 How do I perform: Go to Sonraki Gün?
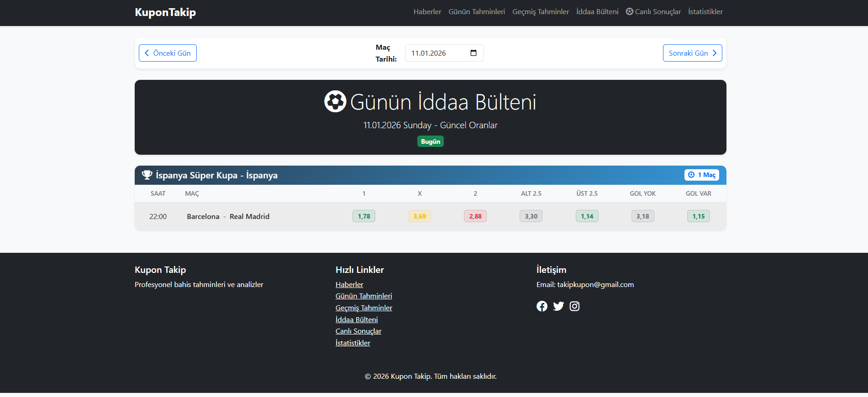pos(692,53)
